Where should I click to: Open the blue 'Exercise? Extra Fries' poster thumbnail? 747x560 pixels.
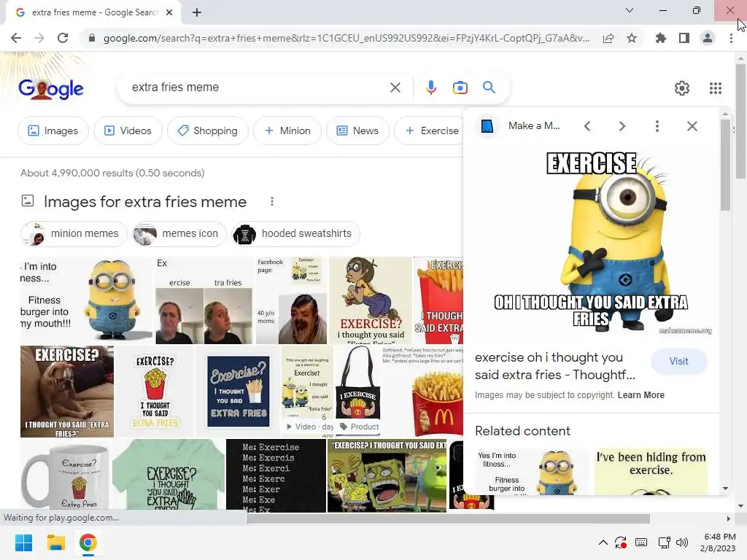tap(239, 392)
